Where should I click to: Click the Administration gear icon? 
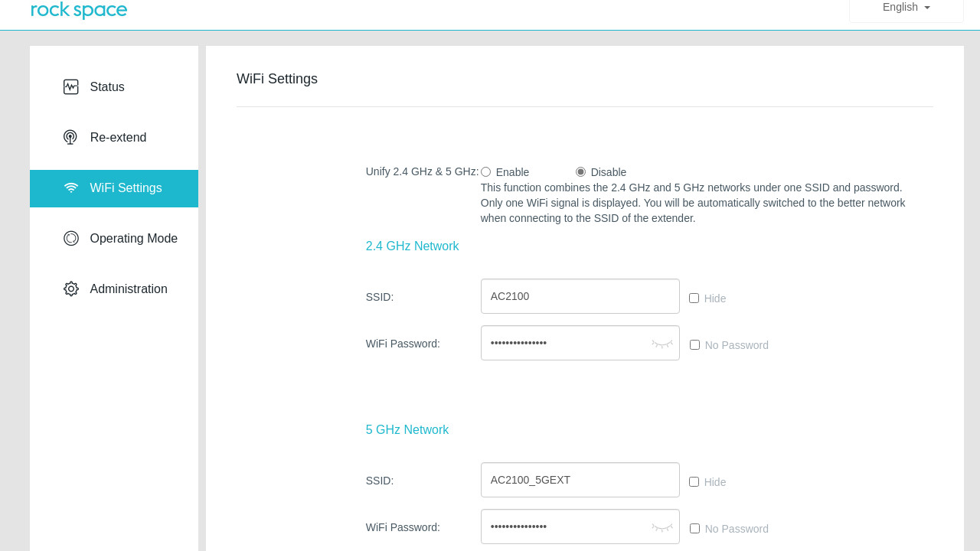(x=71, y=289)
